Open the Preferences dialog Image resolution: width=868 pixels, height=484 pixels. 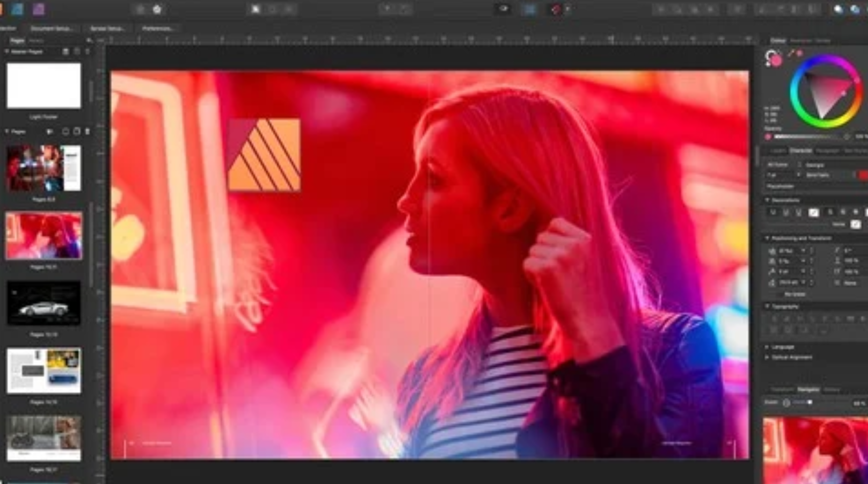click(x=158, y=28)
